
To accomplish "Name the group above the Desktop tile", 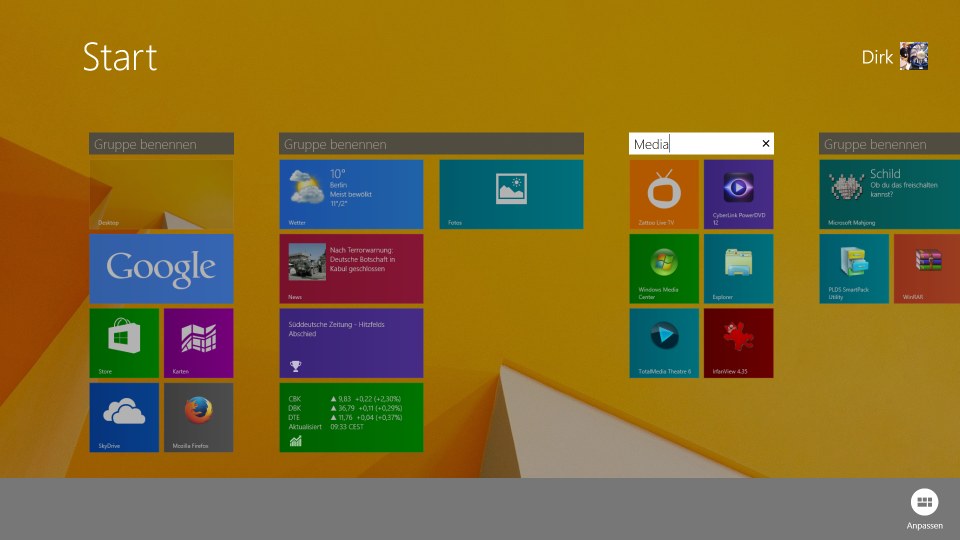I will coord(161,144).
